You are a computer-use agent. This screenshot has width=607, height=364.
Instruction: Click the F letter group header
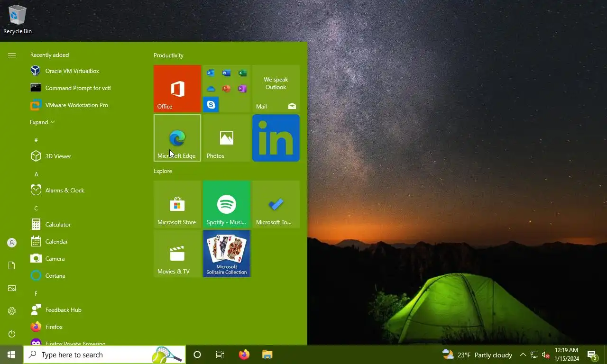(36, 293)
